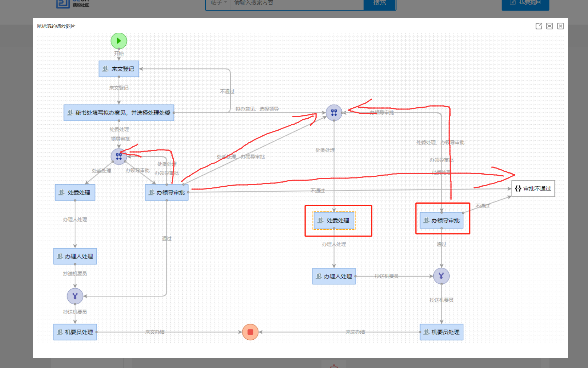Select the highlighted dashed 处委处理 node
Viewport: 588px width, 368px height.
[334, 220]
